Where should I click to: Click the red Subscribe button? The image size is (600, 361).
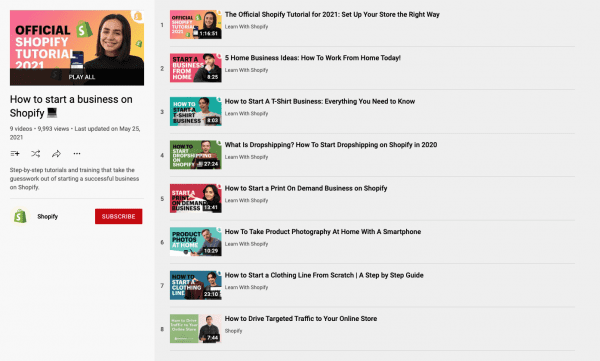(x=119, y=216)
